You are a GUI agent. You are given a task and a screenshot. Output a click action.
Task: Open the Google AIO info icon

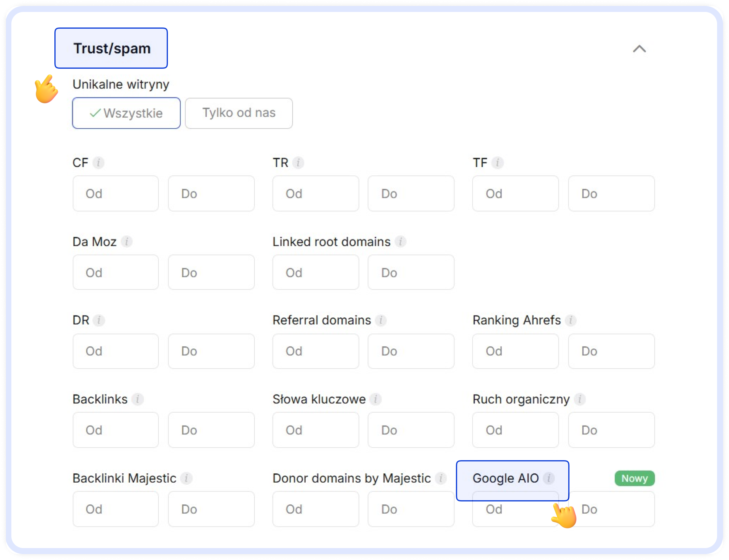(549, 478)
